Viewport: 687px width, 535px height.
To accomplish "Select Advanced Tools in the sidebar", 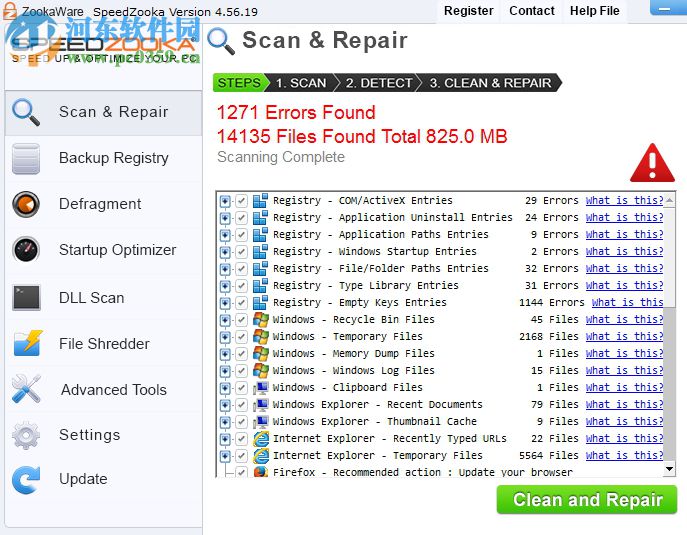I will pos(103,389).
